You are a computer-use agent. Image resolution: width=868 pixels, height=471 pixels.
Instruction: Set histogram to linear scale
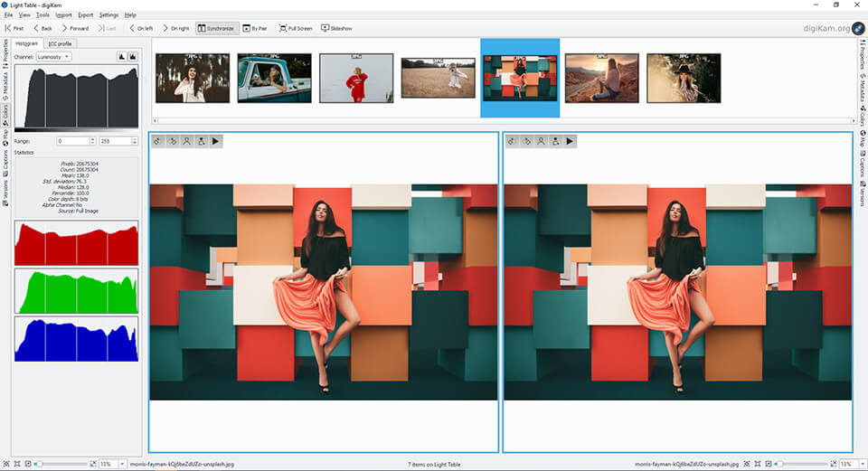click(x=122, y=56)
